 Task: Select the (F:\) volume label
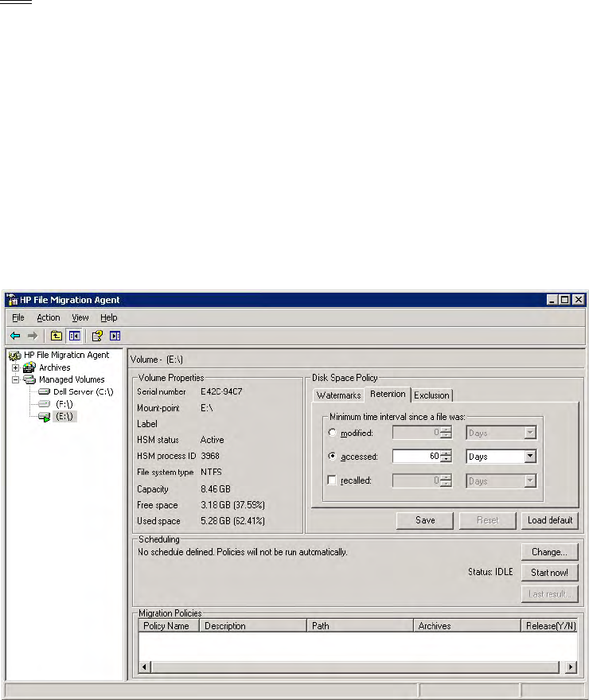click(64, 404)
